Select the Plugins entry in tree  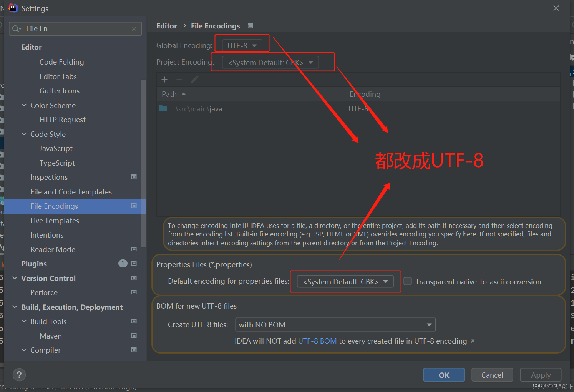pos(34,264)
